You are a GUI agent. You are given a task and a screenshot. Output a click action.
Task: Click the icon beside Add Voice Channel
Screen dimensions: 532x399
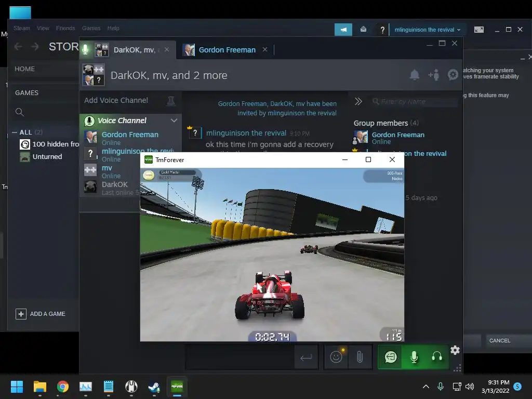point(171,101)
